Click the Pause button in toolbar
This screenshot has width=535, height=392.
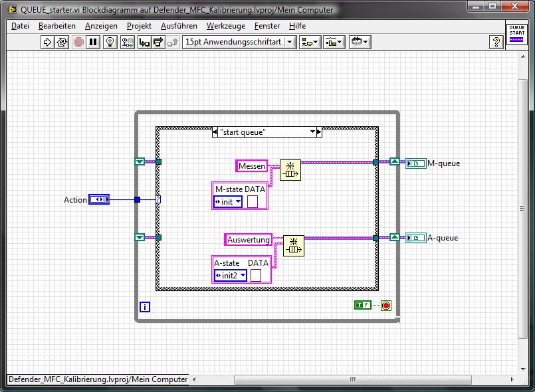[x=94, y=42]
